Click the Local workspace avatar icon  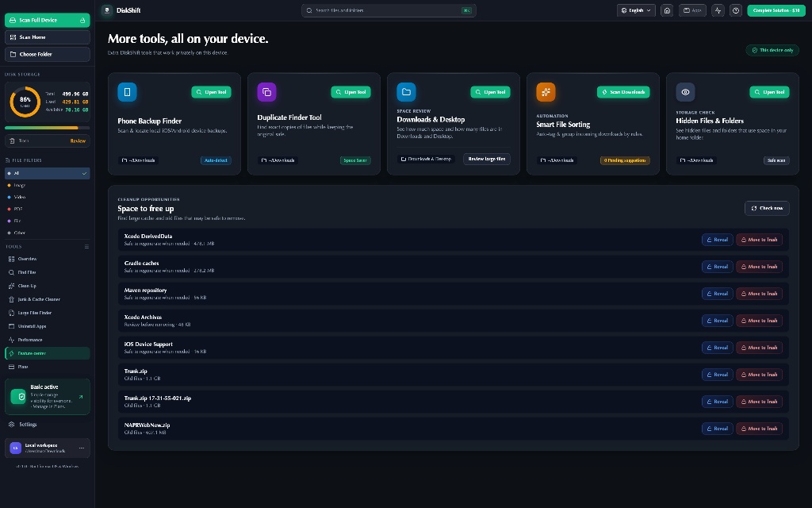(x=16, y=448)
